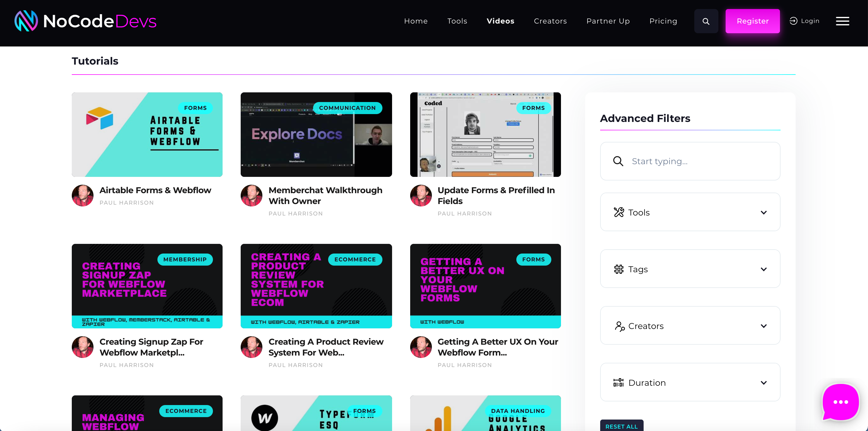Click the FORMS tag on Airtable thumbnail
The image size is (868, 431).
(195, 108)
